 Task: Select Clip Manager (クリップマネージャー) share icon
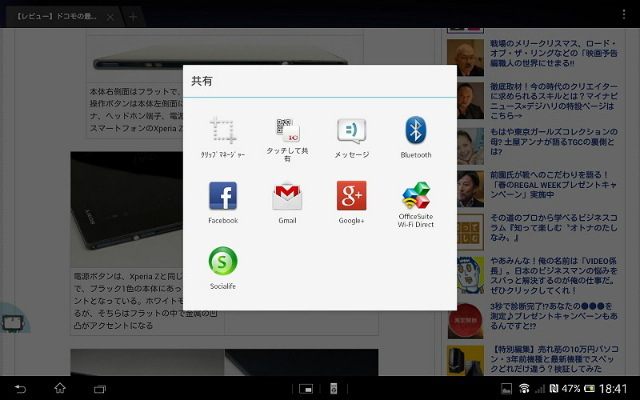[x=223, y=138]
